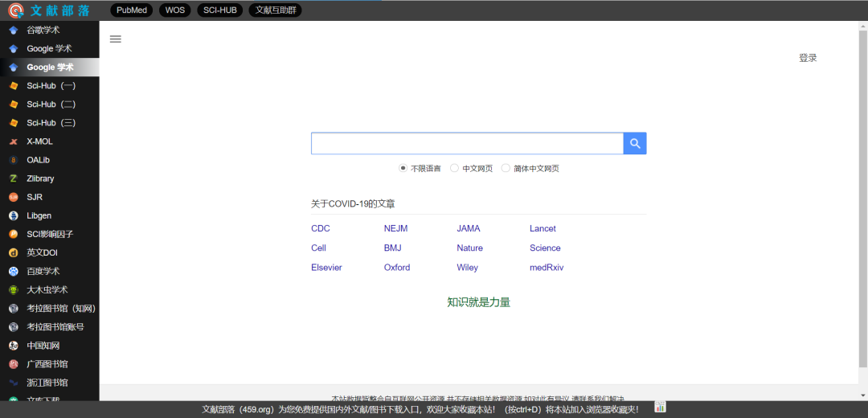Viewport: 868px width, 418px height.
Task: Open the WOS top tab
Action: (174, 10)
